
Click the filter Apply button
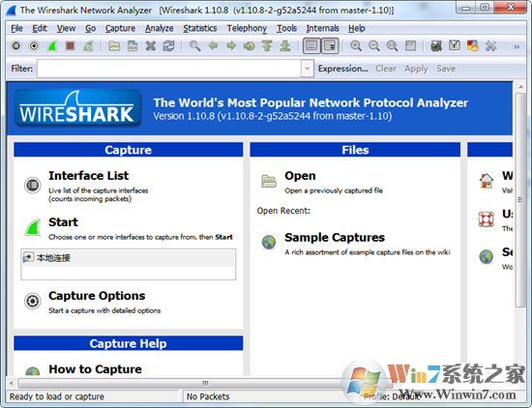pyautogui.click(x=416, y=69)
